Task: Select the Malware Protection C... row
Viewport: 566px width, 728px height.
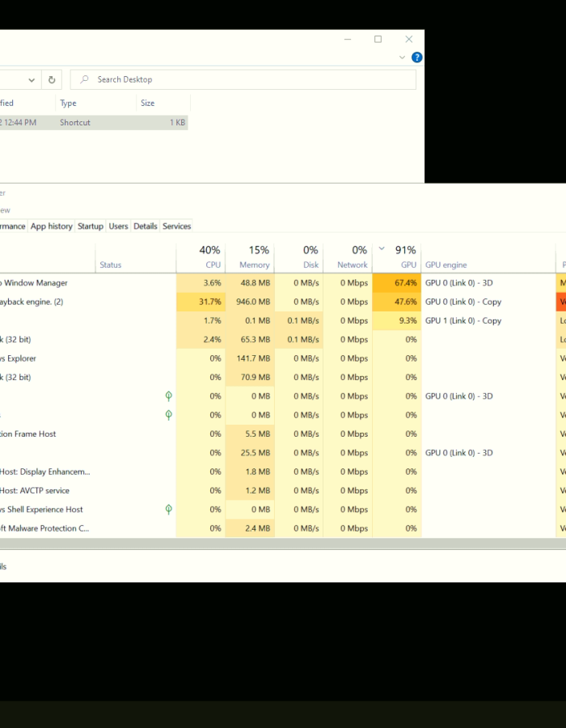Action: [x=283, y=528]
